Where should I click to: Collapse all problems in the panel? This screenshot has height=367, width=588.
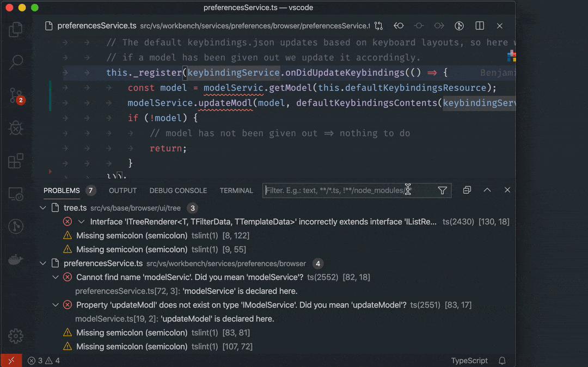point(467,190)
